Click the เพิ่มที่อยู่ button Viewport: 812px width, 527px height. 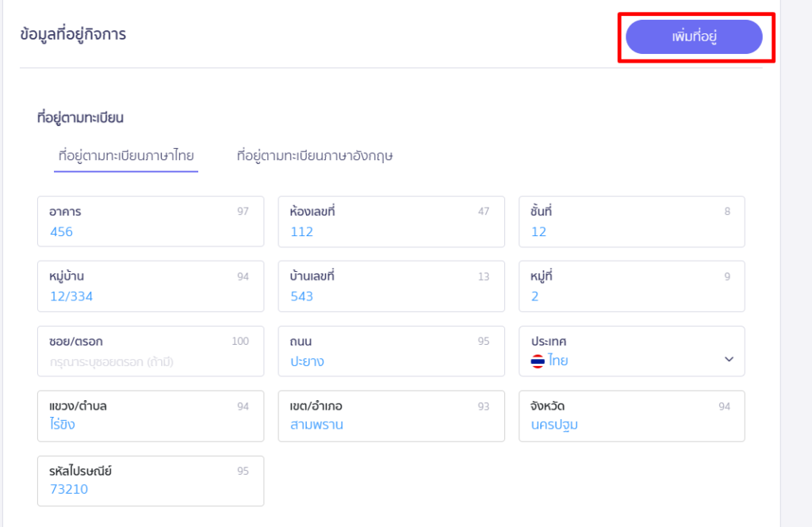click(x=694, y=37)
